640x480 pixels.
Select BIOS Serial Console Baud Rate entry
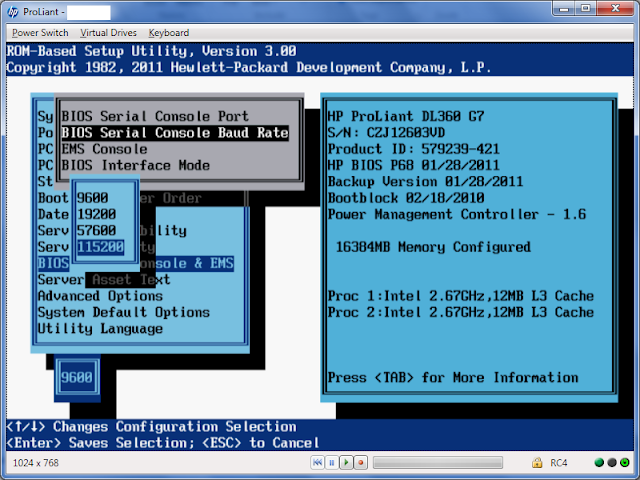[x=175, y=133]
